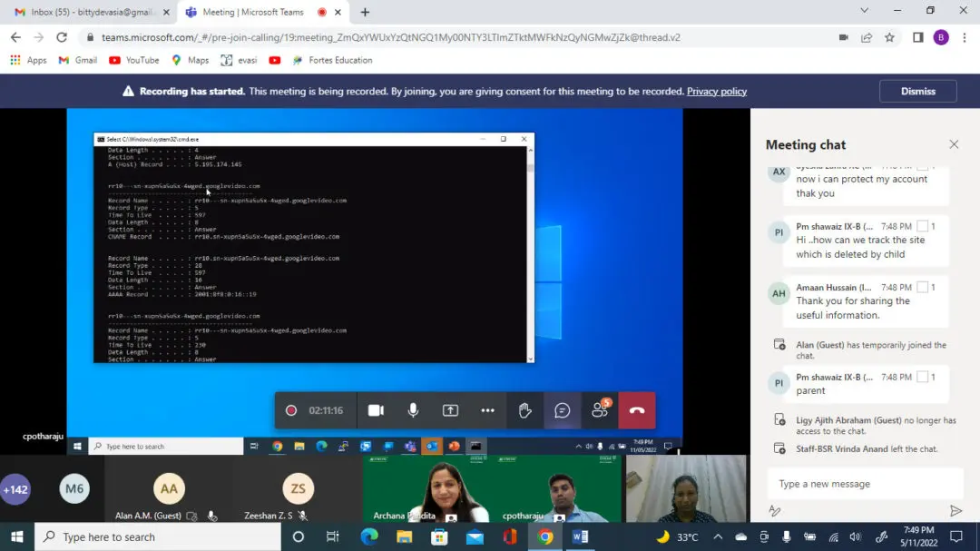Show participants list icon
This screenshot has height=551, width=980.
click(599, 410)
